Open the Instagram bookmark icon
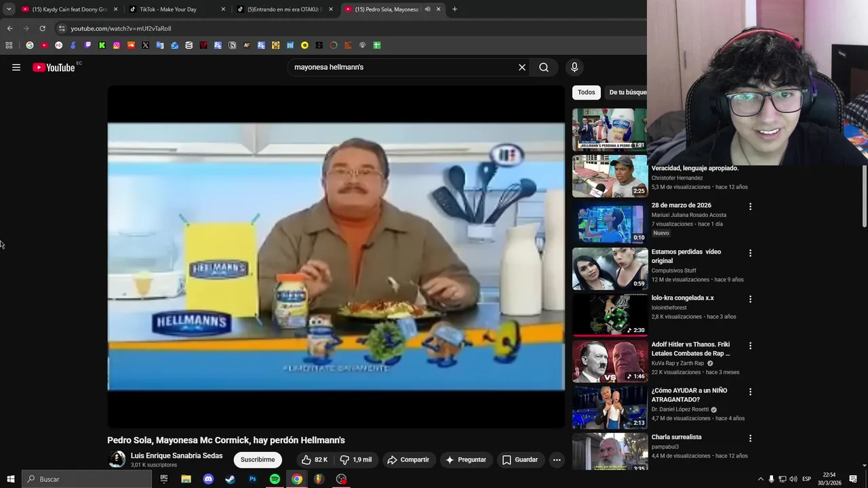The width and height of the screenshot is (868, 488). point(117,45)
